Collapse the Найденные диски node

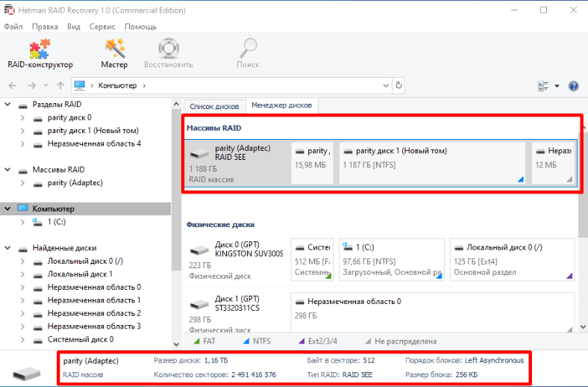(7, 248)
